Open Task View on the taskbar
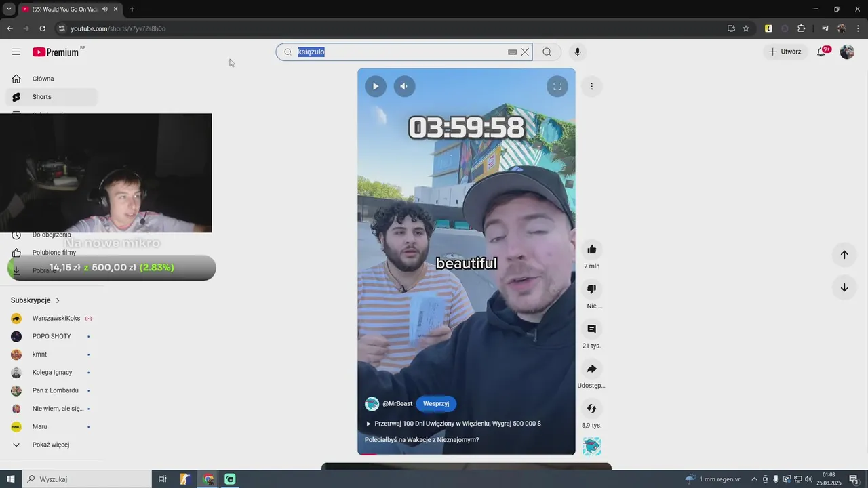Viewport: 868px width, 488px height. [163, 479]
